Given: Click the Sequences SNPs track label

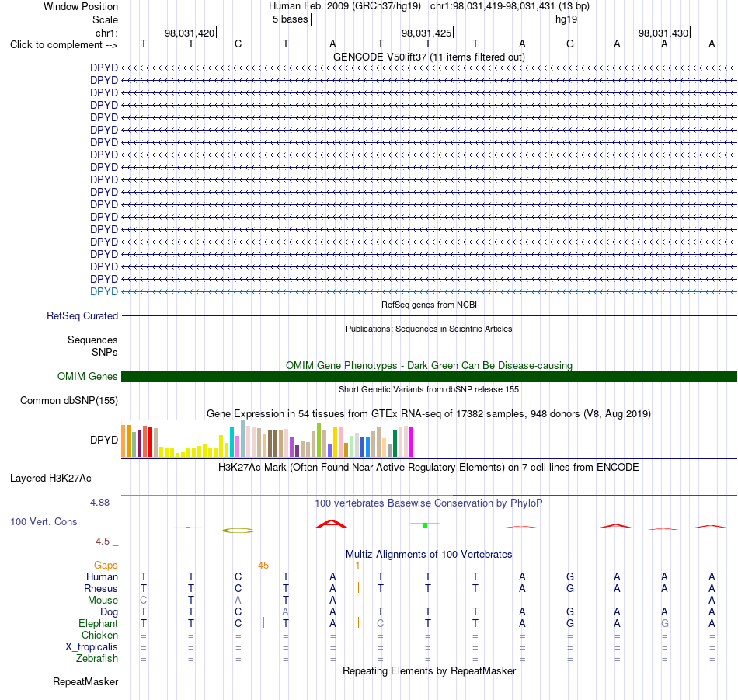Looking at the screenshot, I should pos(92,346).
